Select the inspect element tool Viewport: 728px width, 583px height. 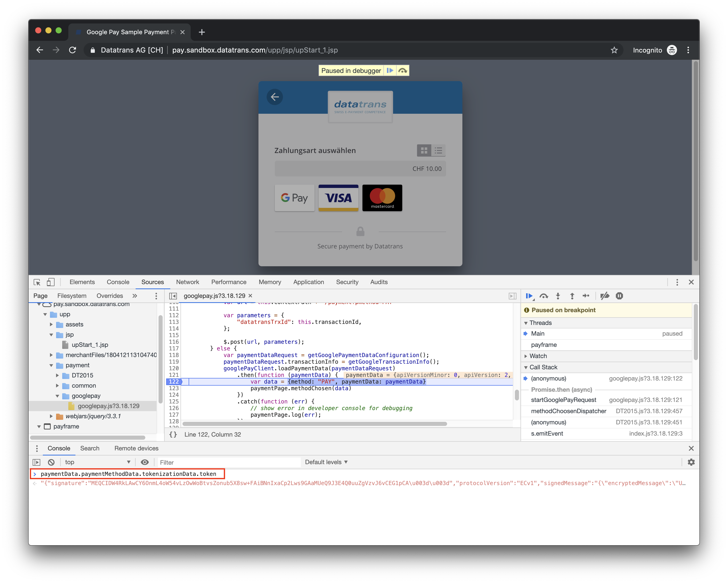coord(37,282)
